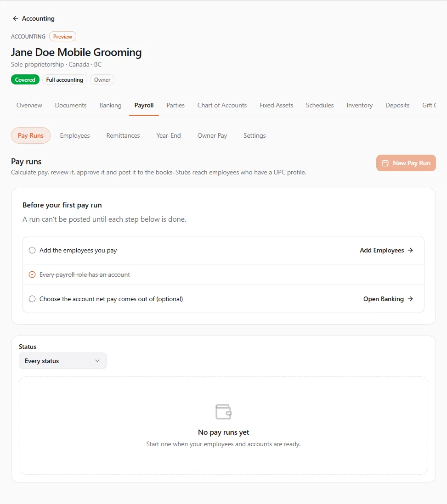The width and height of the screenshot is (447, 504).
Task: Click the arrow icon next to Add Employees
Action: click(410, 250)
